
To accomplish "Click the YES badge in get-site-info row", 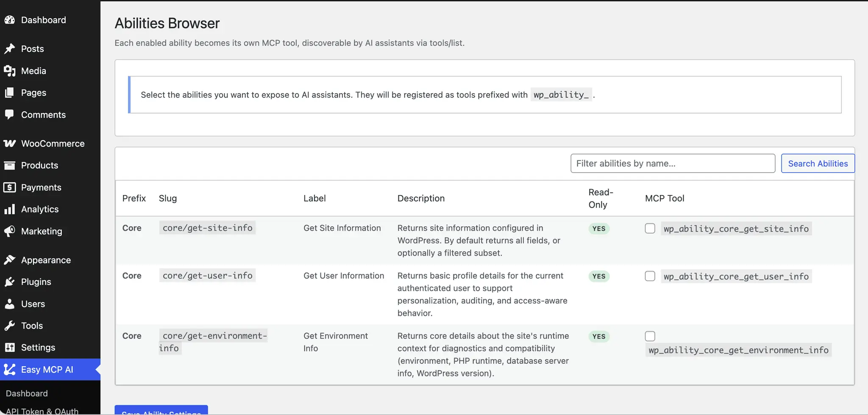I will pos(599,228).
